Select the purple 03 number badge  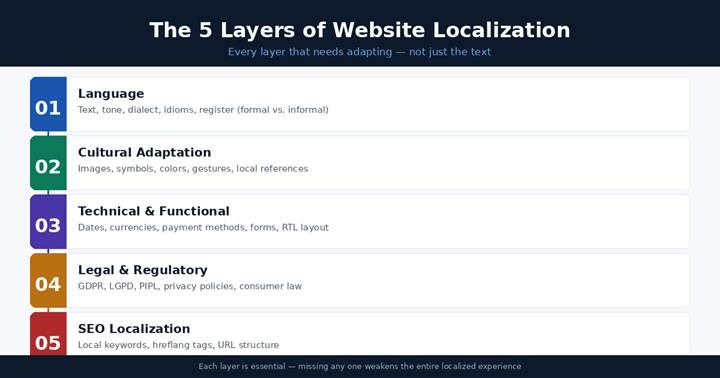pyautogui.click(x=48, y=222)
